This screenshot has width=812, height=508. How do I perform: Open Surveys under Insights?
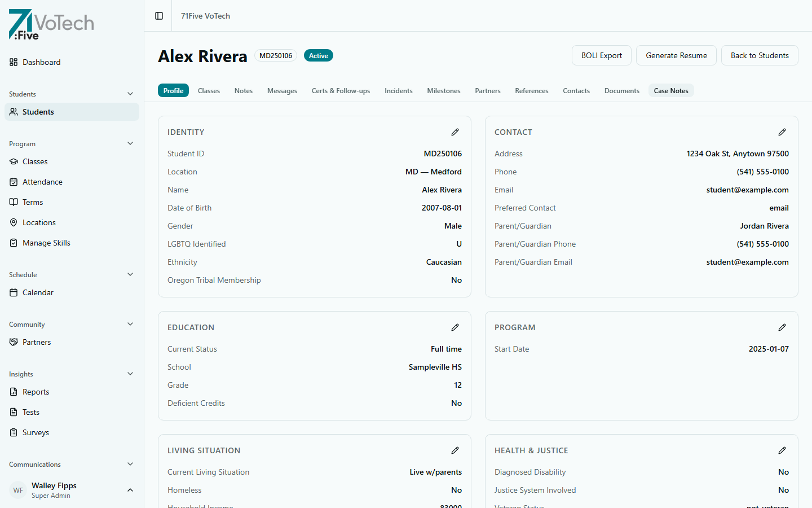35,432
